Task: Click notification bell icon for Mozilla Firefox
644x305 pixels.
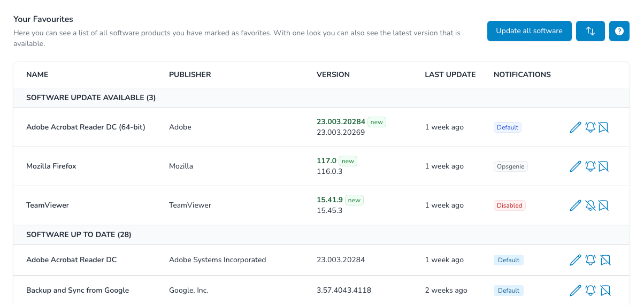Action: coord(590,166)
